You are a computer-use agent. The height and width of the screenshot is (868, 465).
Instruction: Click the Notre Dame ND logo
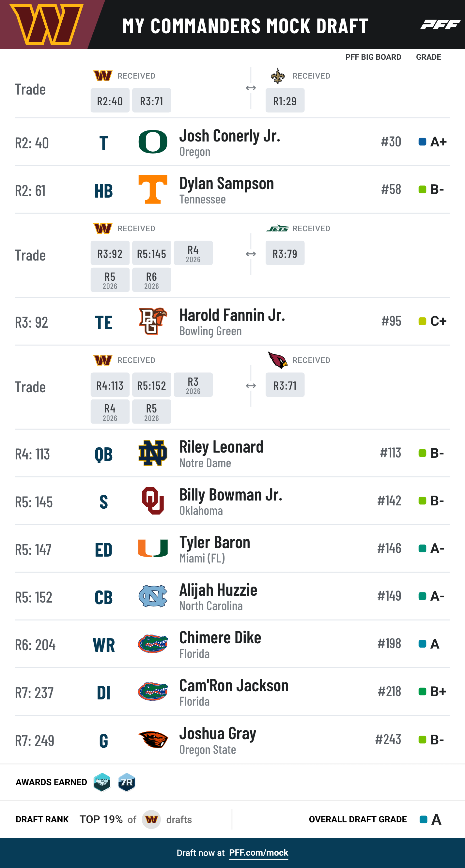tap(153, 453)
